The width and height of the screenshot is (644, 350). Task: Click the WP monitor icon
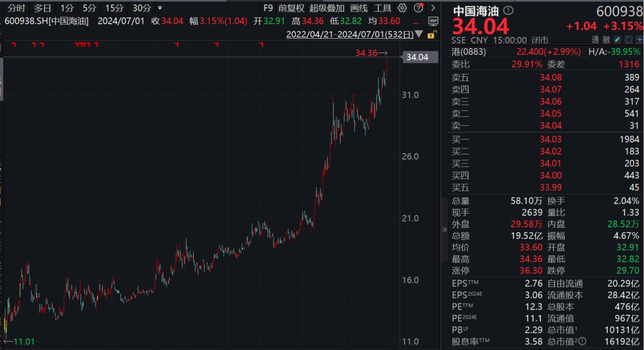coord(433,21)
